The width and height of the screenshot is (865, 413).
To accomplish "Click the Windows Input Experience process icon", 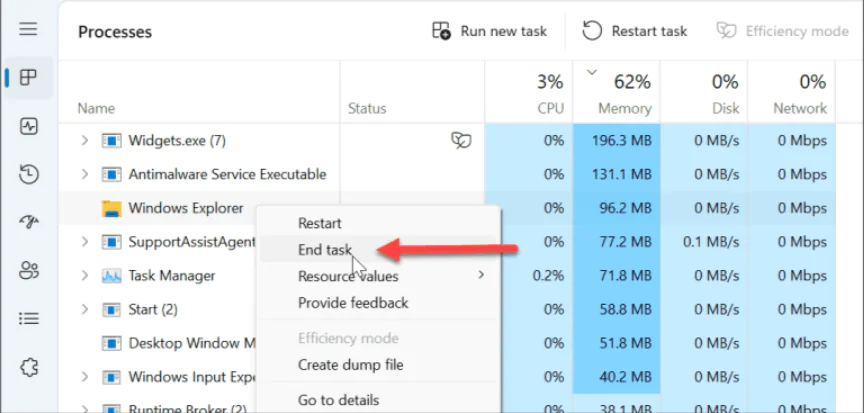I will point(111,377).
